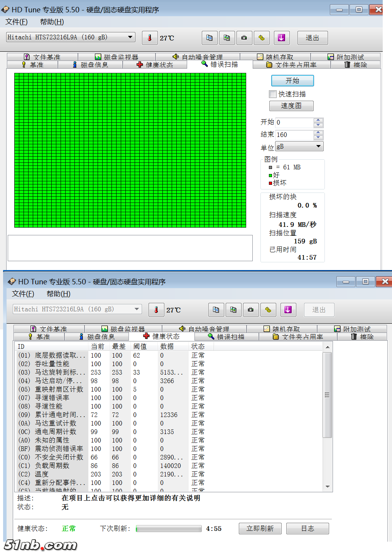
Task: Click copy text to clipboard icon in the error scan window
Action: pyautogui.click(x=210, y=38)
